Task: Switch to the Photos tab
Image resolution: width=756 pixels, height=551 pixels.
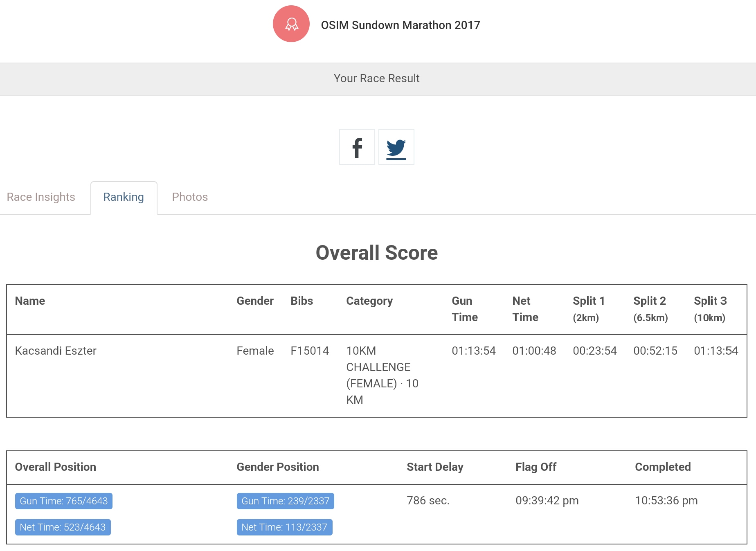Action: pos(190,197)
